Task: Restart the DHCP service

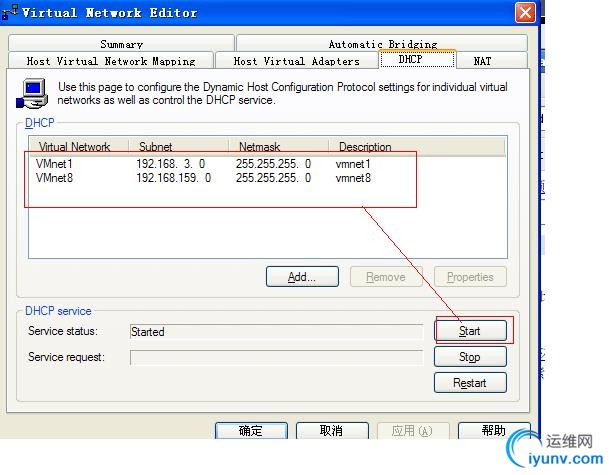Action: [x=470, y=383]
